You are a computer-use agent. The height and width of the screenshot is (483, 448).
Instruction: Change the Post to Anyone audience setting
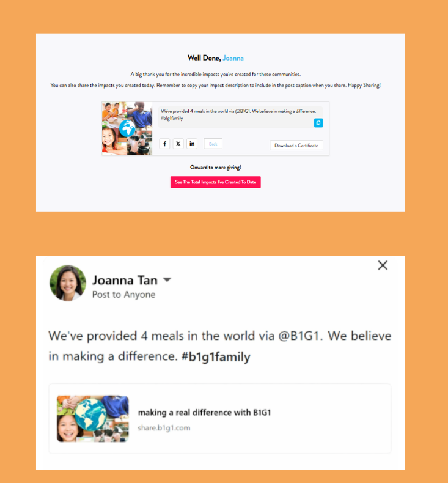(124, 295)
